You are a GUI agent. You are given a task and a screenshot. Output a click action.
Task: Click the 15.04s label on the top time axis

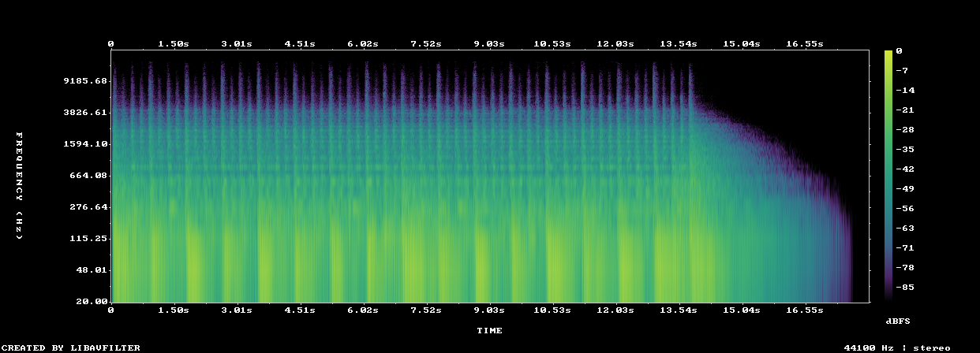[742, 44]
